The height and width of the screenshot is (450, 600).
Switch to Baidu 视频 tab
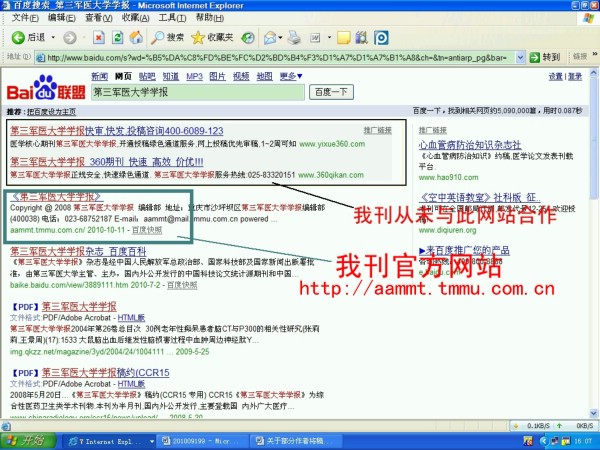pos(241,76)
